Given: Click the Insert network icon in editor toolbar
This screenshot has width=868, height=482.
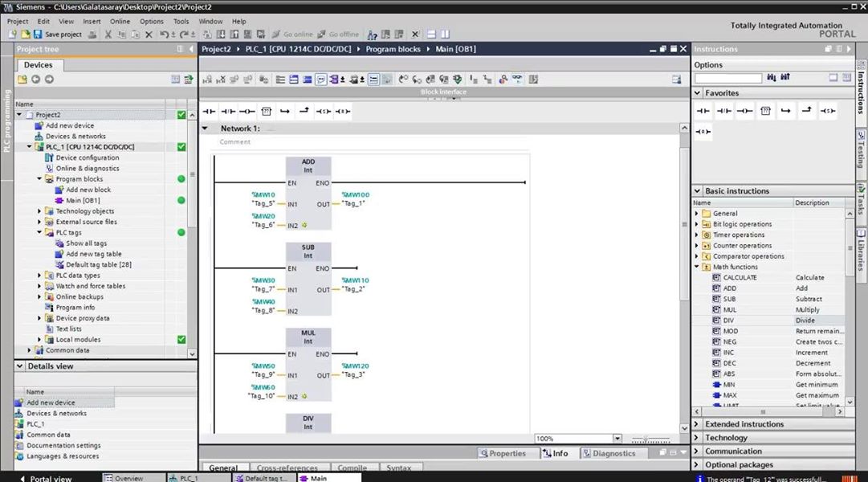Looking at the screenshot, I should tap(207, 80).
